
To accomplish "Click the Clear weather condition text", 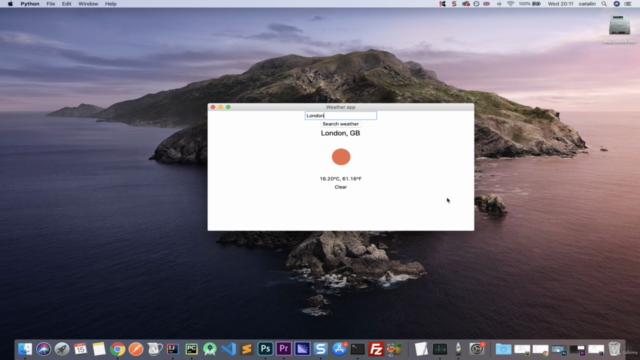I will click(x=340, y=187).
